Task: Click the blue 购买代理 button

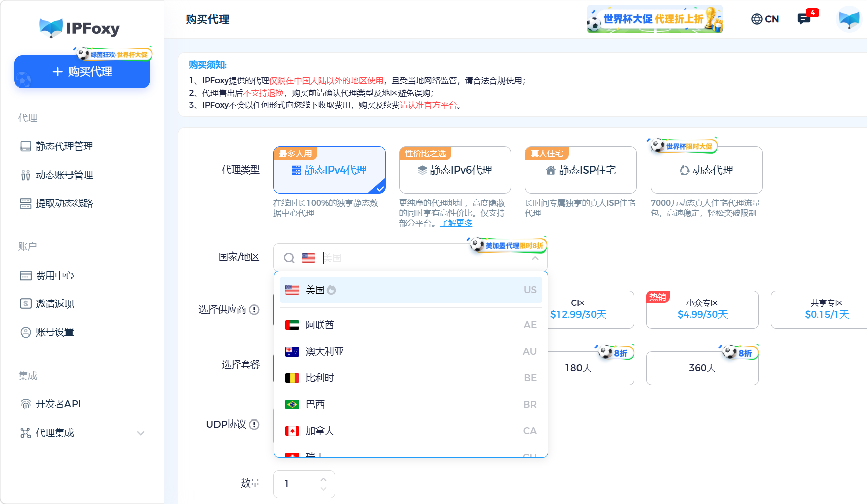Action: point(82,72)
